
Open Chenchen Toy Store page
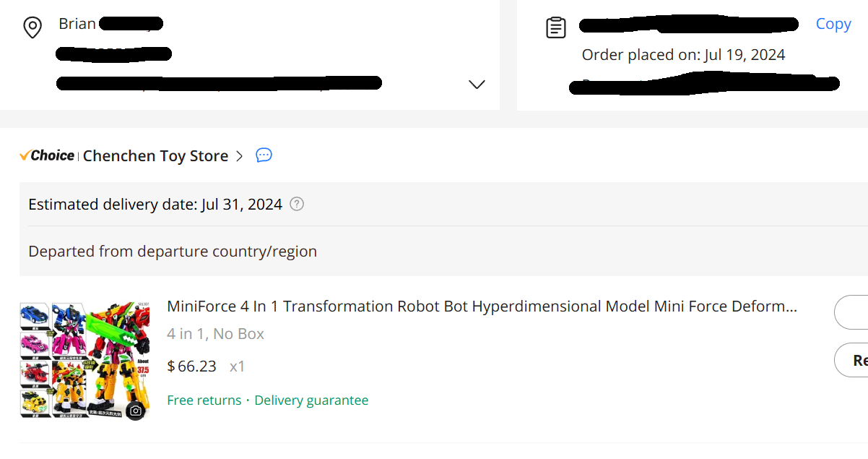tap(155, 155)
